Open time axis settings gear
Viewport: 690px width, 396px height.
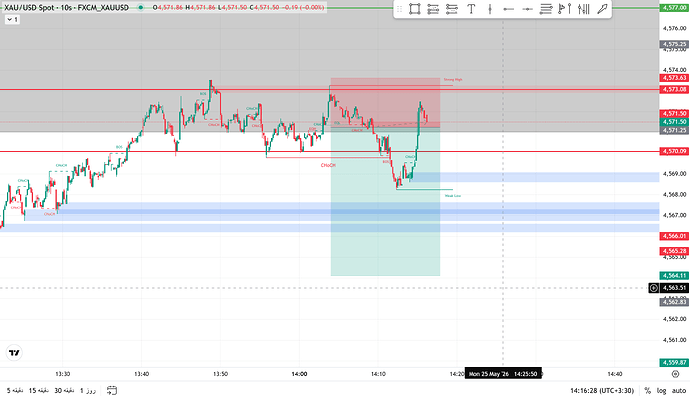pyautogui.click(x=675, y=374)
